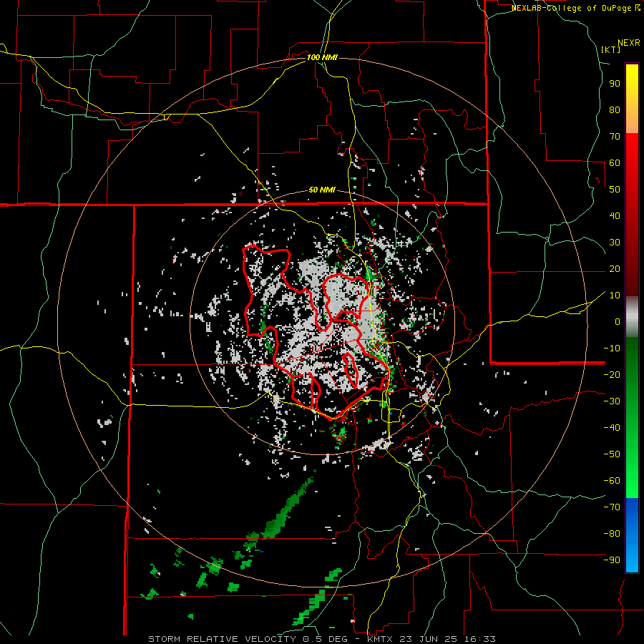This screenshot has height=644, width=644.
Task: Click the 80 value on the velocity scale
Action: click(x=615, y=110)
